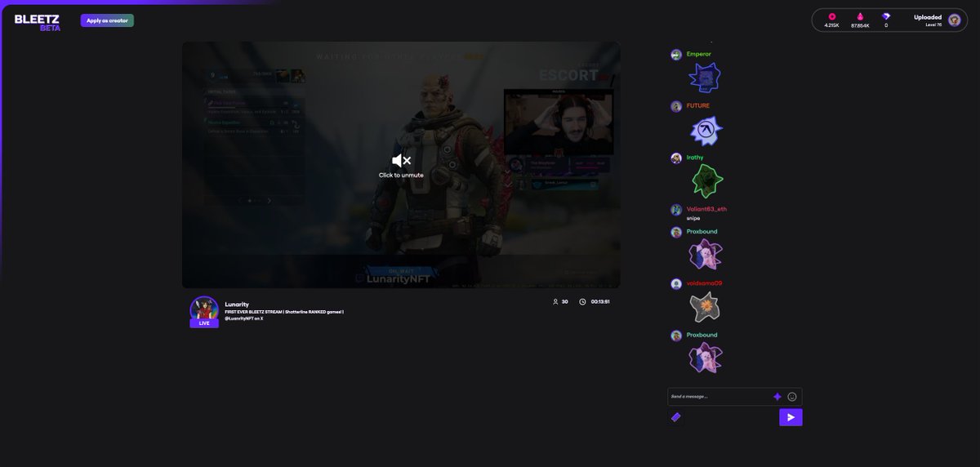Open the emoji picker smiley icon
980x467 pixels.
(792, 397)
